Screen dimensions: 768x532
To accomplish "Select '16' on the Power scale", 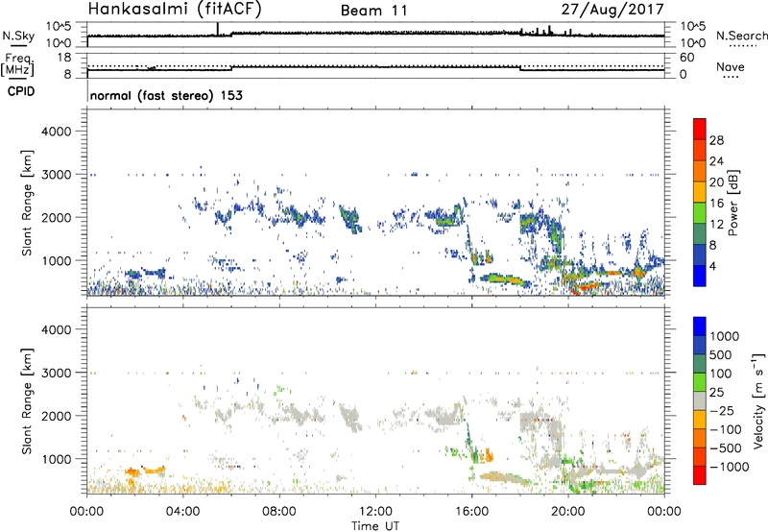I will point(716,204).
